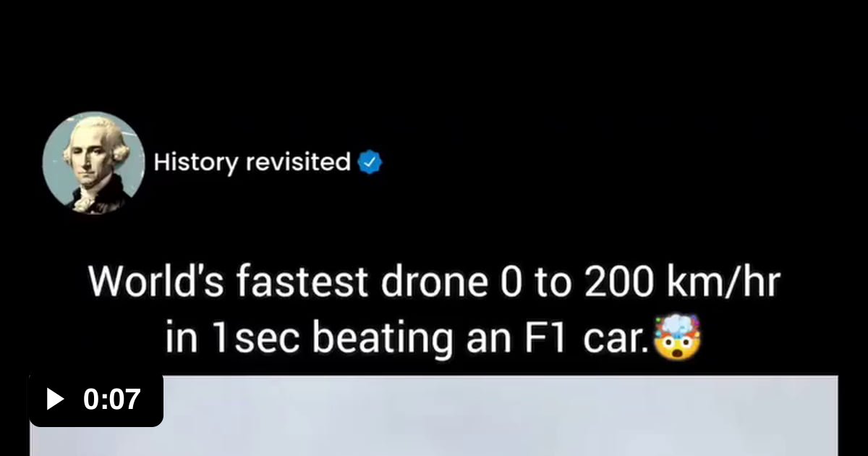868x456 pixels.
Task: Select the History revisited profile avatar
Action: (95, 162)
